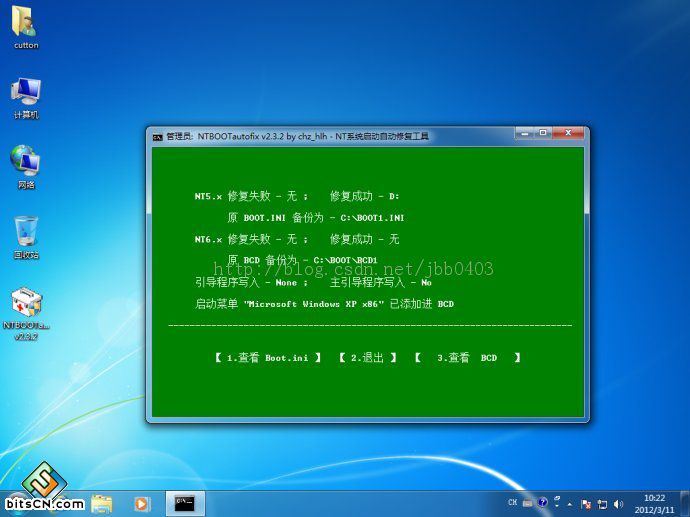
Task: Open the clock showing 10:22
Action: (654, 504)
